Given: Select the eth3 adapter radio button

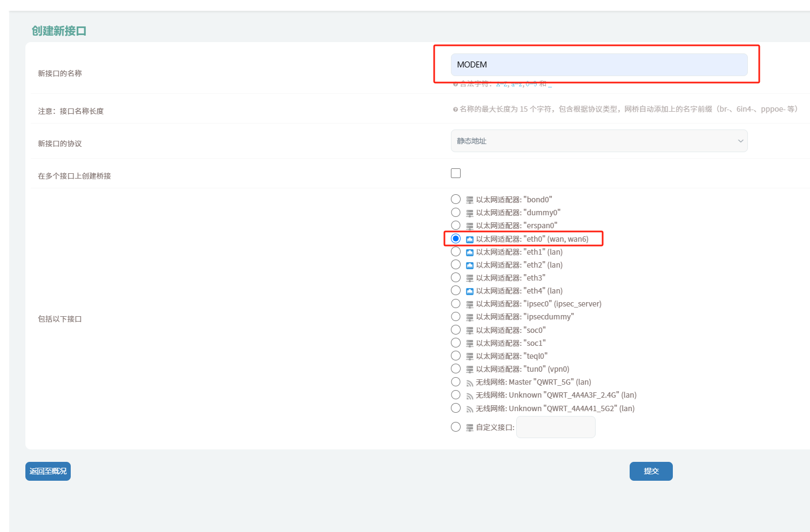Looking at the screenshot, I should [x=456, y=277].
